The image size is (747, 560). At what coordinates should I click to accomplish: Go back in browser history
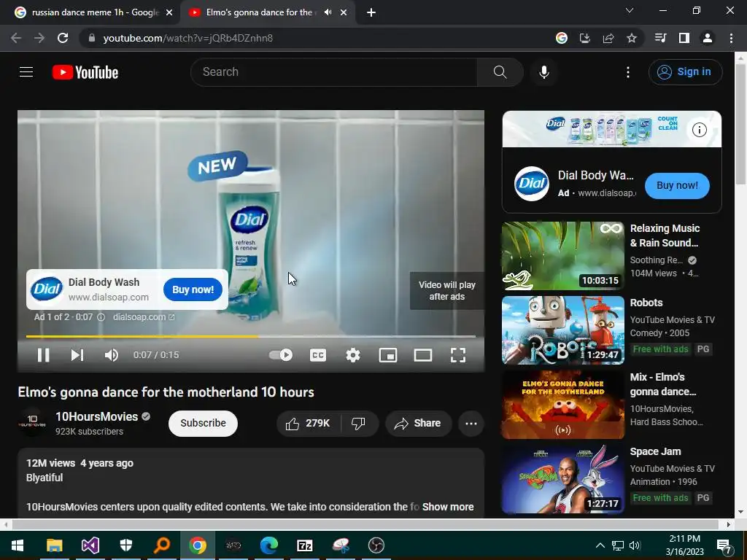click(x=16, y=38)
